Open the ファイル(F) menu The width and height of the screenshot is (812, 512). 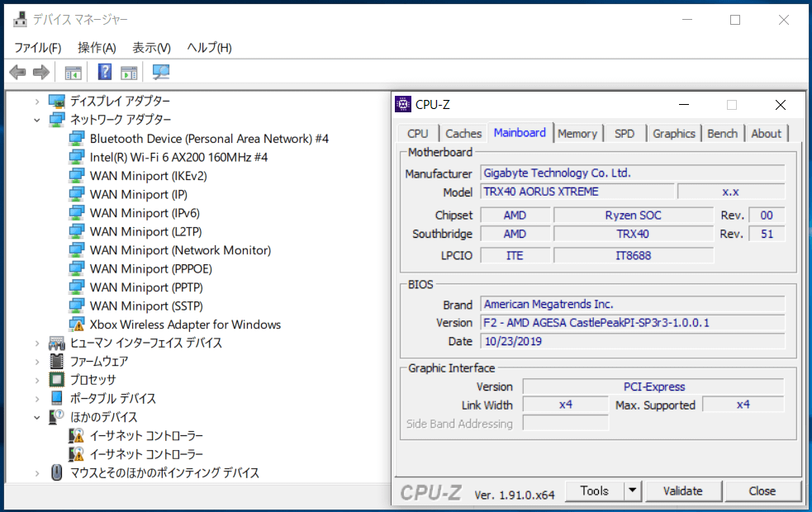point(38,48)
